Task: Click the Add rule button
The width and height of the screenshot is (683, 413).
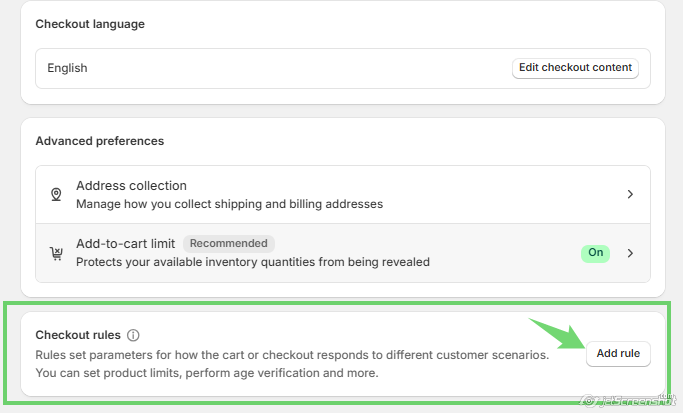Action: (618, 353)
